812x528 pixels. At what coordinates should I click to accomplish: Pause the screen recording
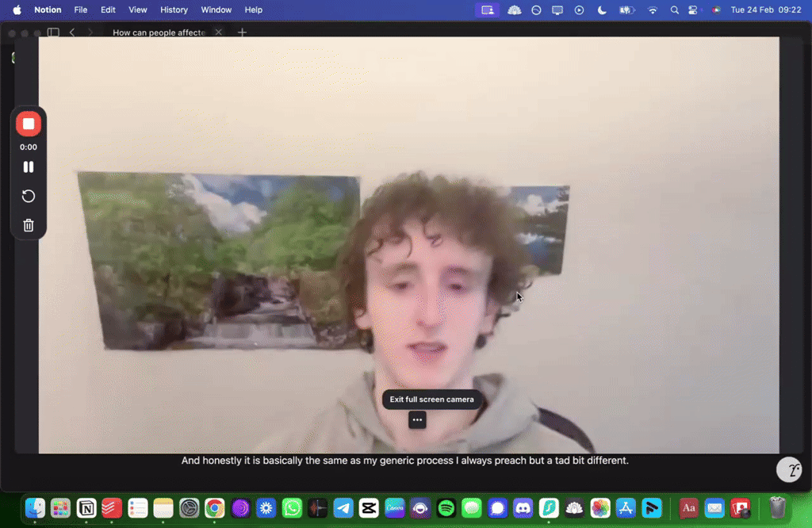(x=29, y=166)
